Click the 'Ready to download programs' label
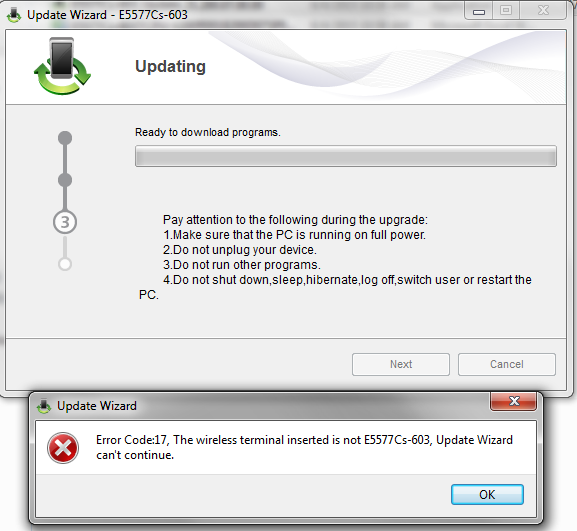This screenshot has width=577, height=531. click(x=208, y=132)
